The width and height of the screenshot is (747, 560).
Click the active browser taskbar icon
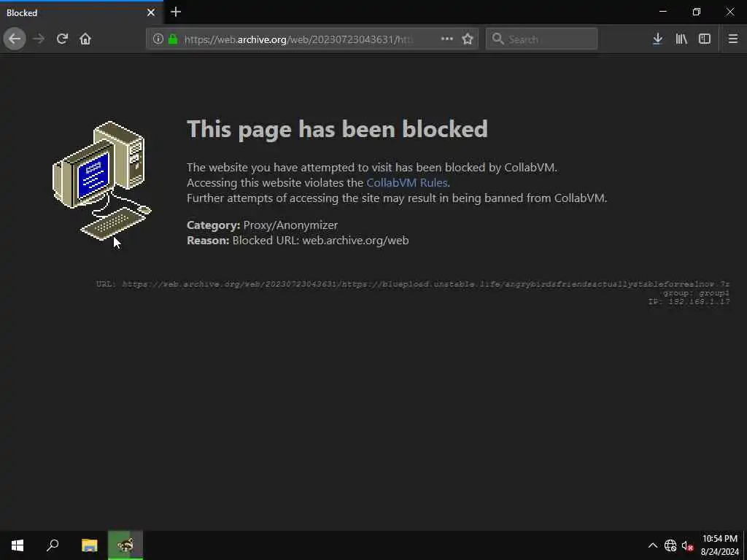(x=125, y=545)
